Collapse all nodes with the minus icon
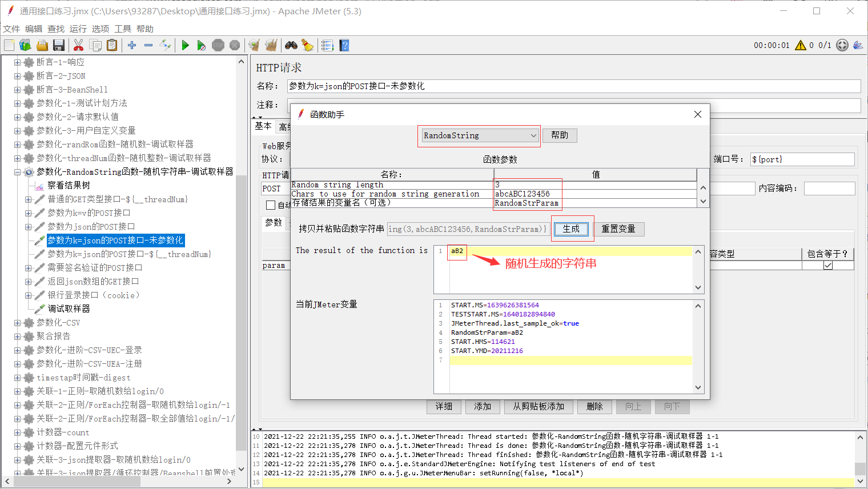Viewport: 868px width, 489px height. tap(148, 45)
